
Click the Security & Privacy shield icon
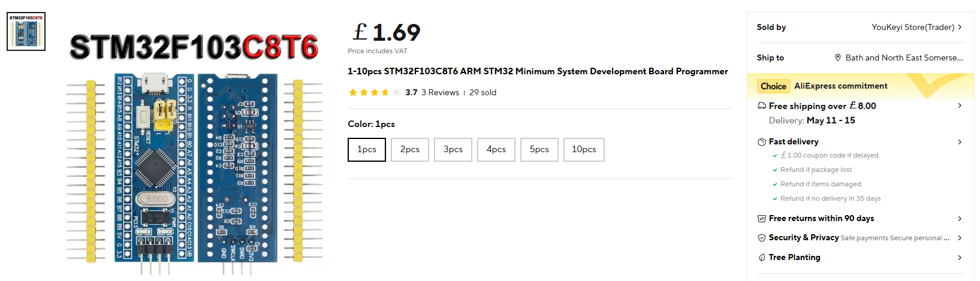pyautogui.click(x=762, y=238)
